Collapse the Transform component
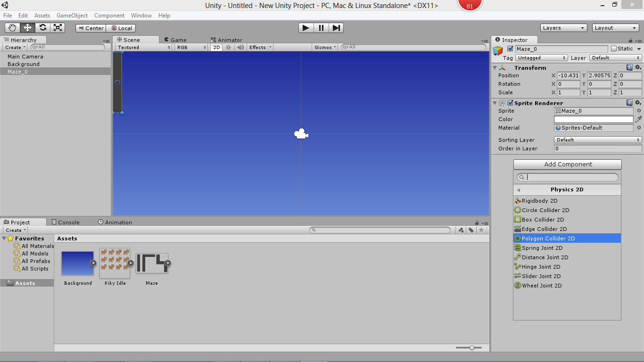This screenshot has width=644, height=362. point(495,67)
